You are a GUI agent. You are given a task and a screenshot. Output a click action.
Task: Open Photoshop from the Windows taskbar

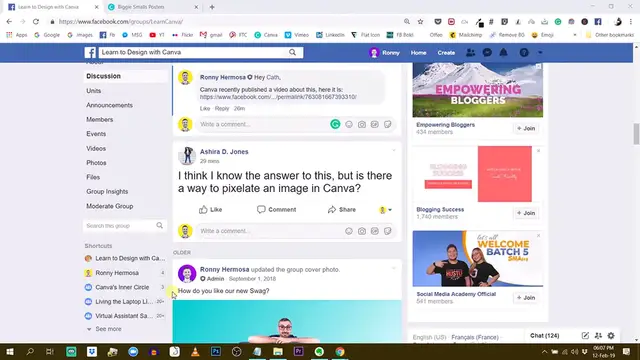[216, 351]
